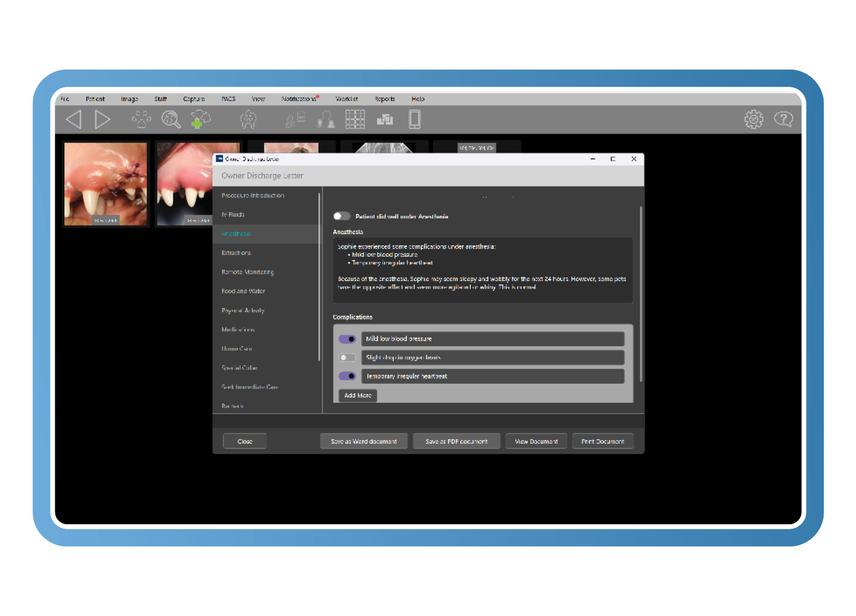Enable Slight drop in oxygen levels toggle
Image resolution: width=856 pixels, height=616 pixels.
[x=347, y=358]
